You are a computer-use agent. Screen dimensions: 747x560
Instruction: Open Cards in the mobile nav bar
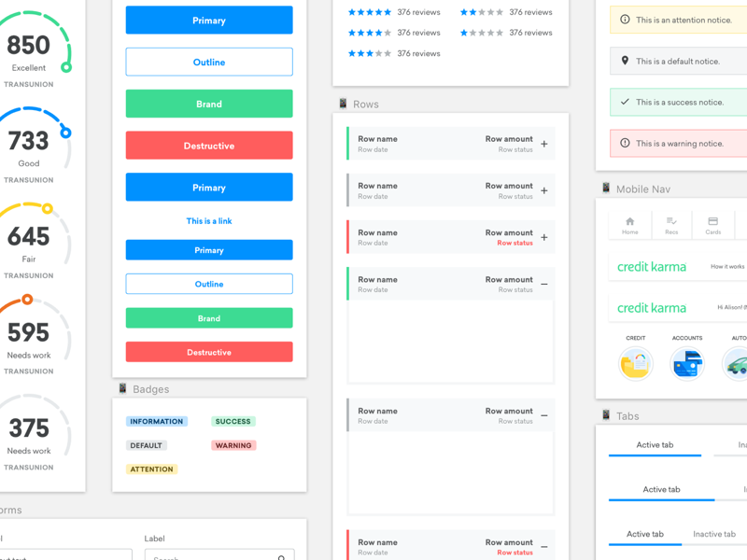712,226
